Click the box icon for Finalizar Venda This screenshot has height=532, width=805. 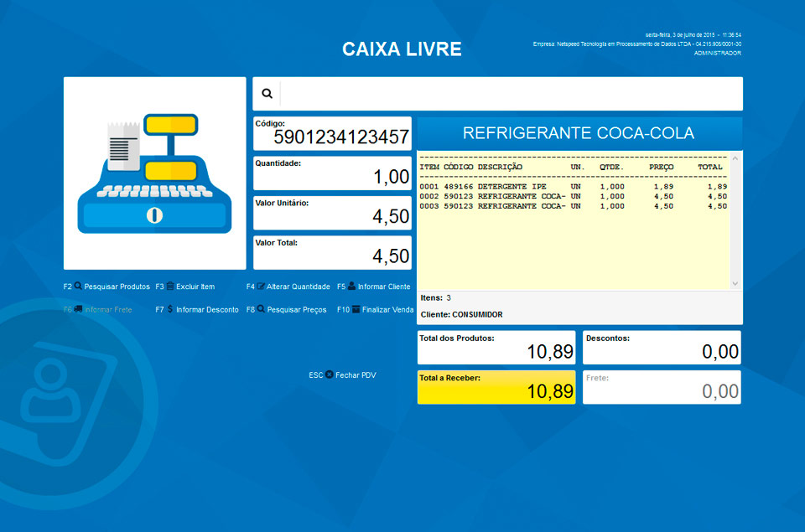pos(356,309)
